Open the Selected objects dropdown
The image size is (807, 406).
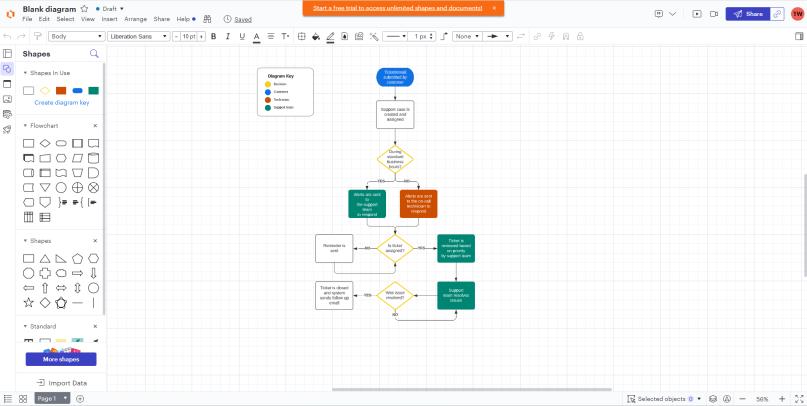coord(664,399)
